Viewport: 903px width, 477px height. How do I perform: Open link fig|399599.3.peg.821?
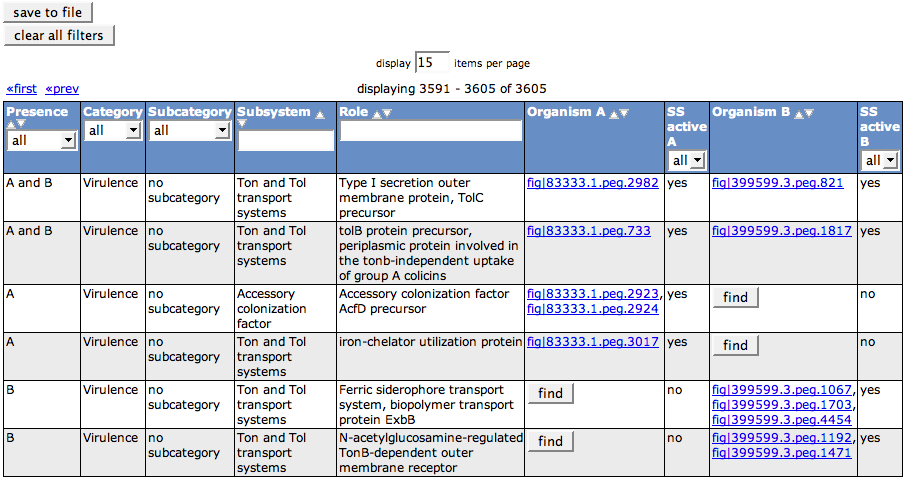[x=778, y=183]
